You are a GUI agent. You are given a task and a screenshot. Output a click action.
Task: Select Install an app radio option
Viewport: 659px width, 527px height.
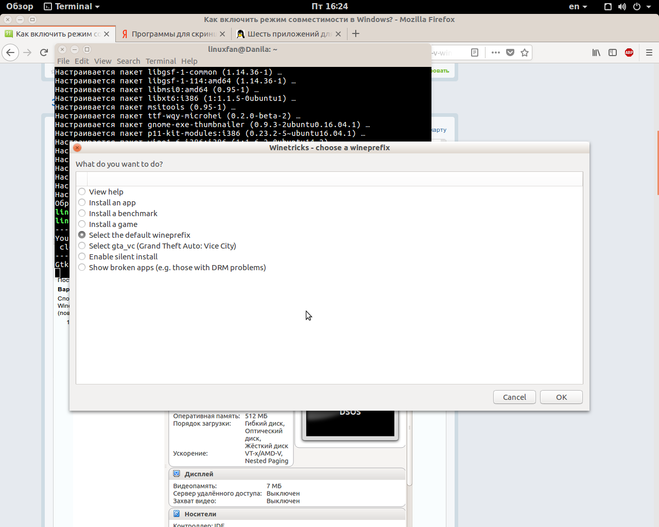pyautogui.click(x=107, y=203)
